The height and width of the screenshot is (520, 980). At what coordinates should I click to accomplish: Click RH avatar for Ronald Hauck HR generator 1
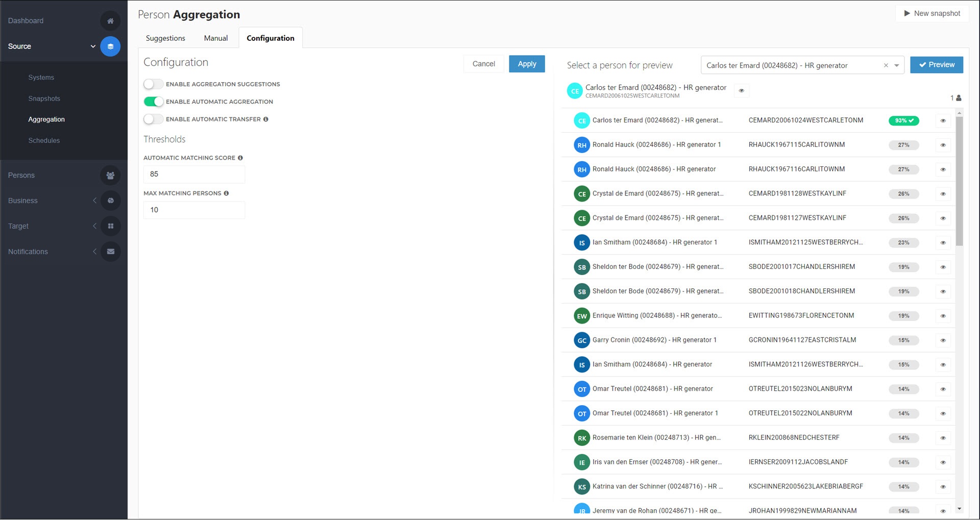coord(582,145)
